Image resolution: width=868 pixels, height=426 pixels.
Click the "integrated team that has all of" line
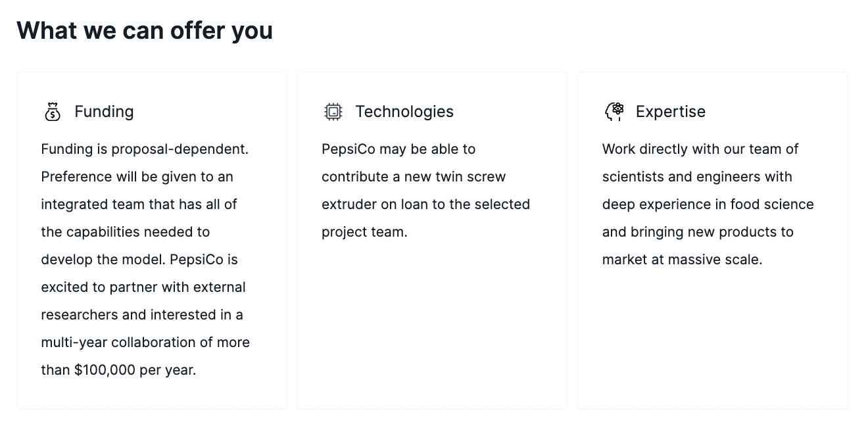coord(139,204)
